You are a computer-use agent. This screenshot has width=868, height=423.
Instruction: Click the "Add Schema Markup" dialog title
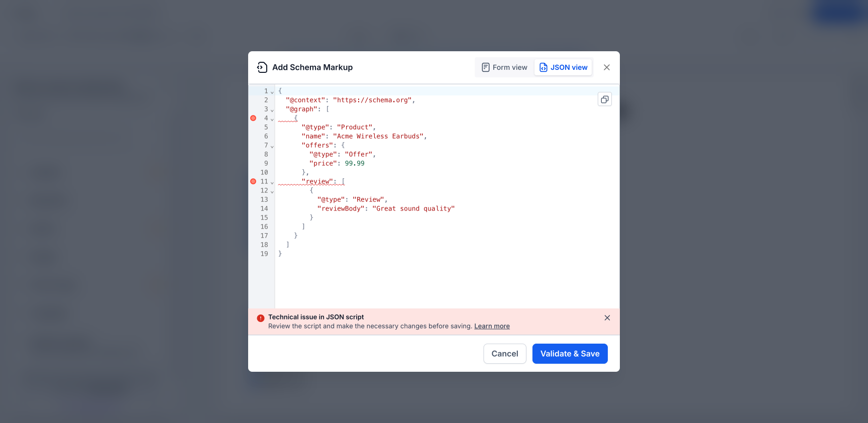[x=312, y=67]
